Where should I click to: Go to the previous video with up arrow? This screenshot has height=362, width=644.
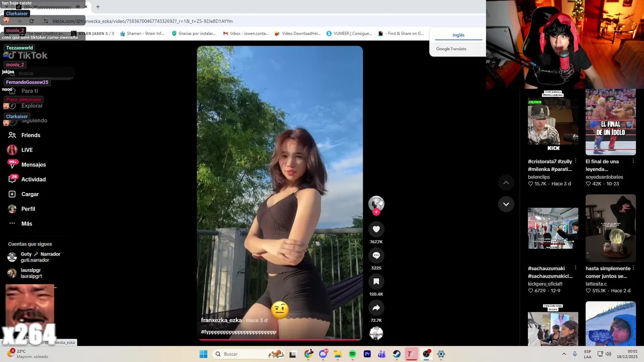coord(506,183)
